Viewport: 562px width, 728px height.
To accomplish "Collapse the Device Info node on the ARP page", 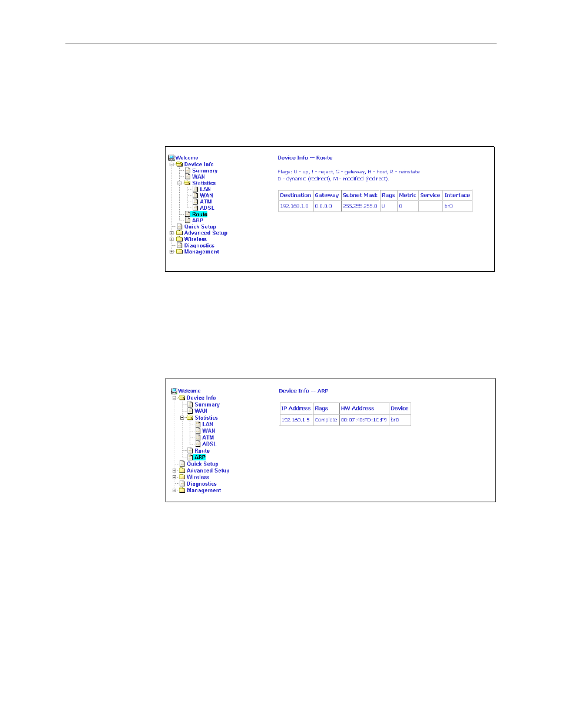I will point(174,398).
